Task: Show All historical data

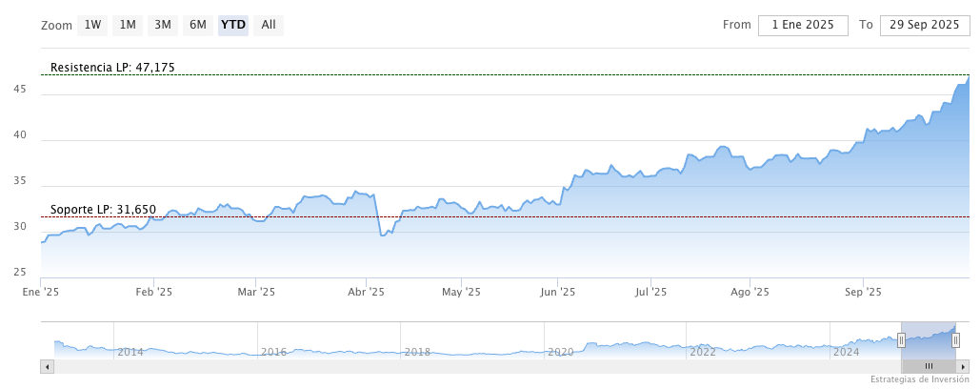Action: point(269,25)
